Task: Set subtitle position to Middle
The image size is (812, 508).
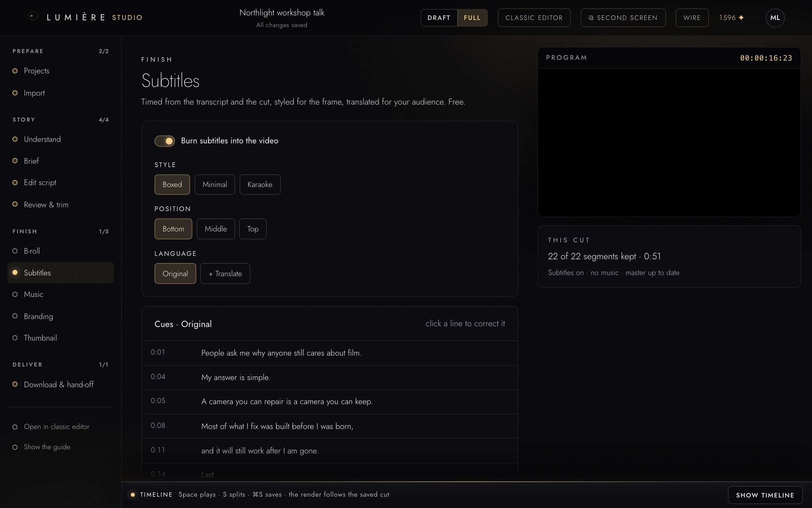Action: [216, 229]
